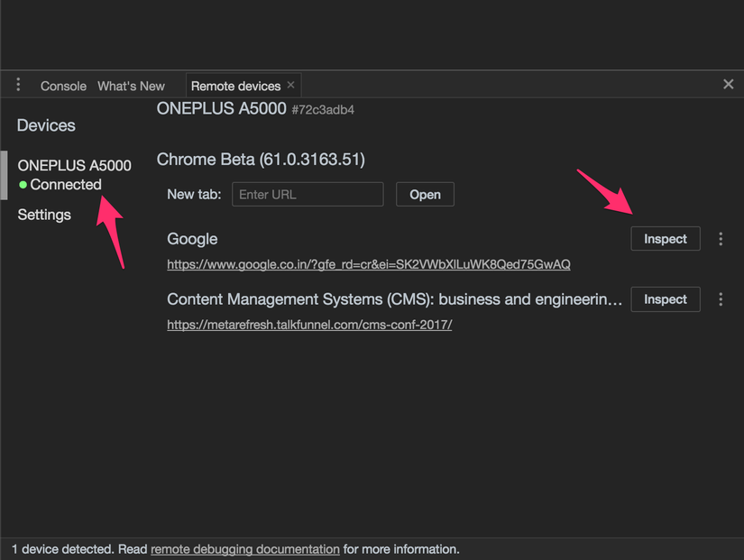The width and height of the screenshot is (744, 560).
Task: Click the 1 device detected status text
Action: (60, 549)
